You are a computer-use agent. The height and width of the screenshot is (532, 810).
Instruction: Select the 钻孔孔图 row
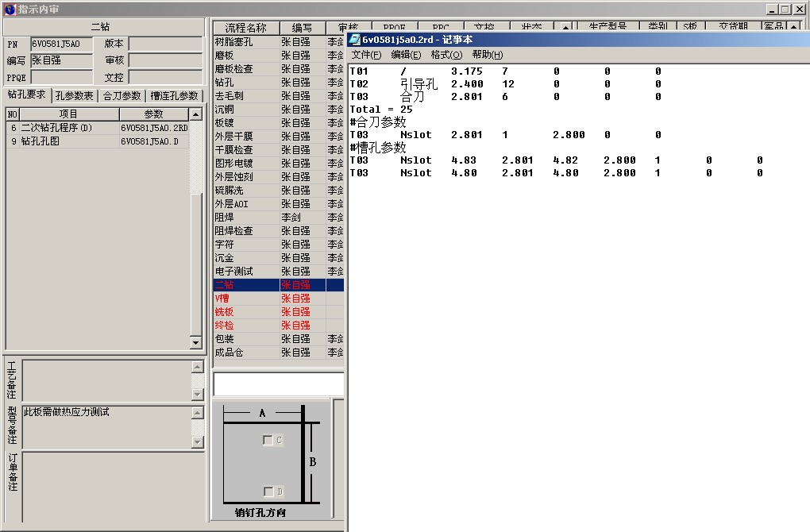pos(98,141)
